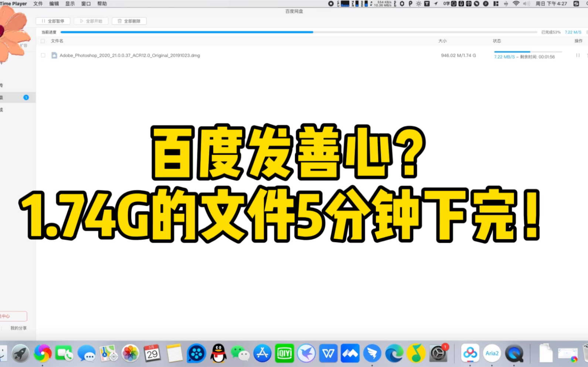Click the 946.02 M/1.74 G size value
This screenshot has height=367, width=588.
[458, 55]
